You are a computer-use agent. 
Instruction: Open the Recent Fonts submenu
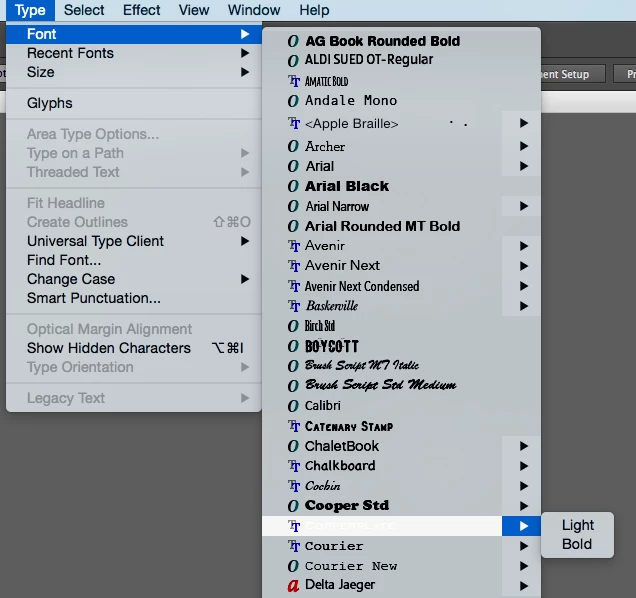134,53
